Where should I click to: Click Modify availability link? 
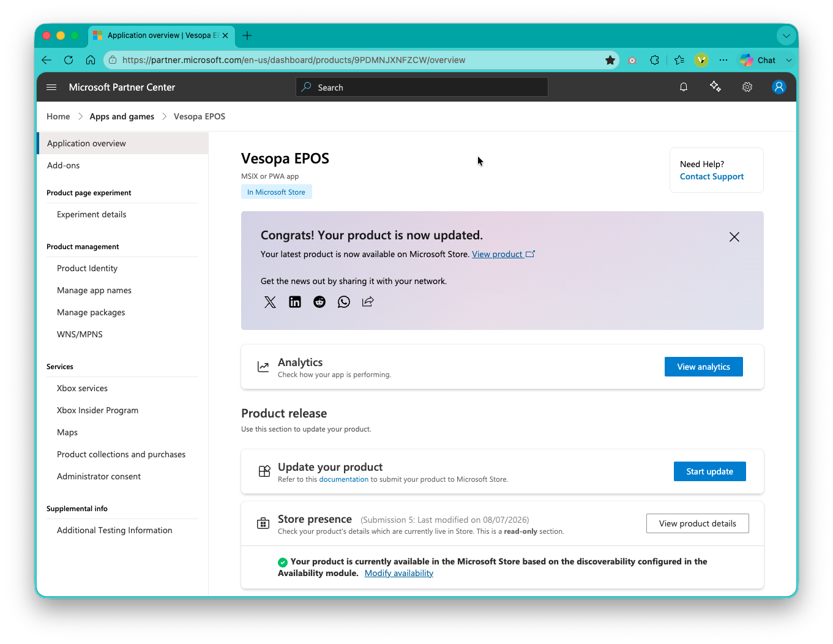click(x=399, y=573)
